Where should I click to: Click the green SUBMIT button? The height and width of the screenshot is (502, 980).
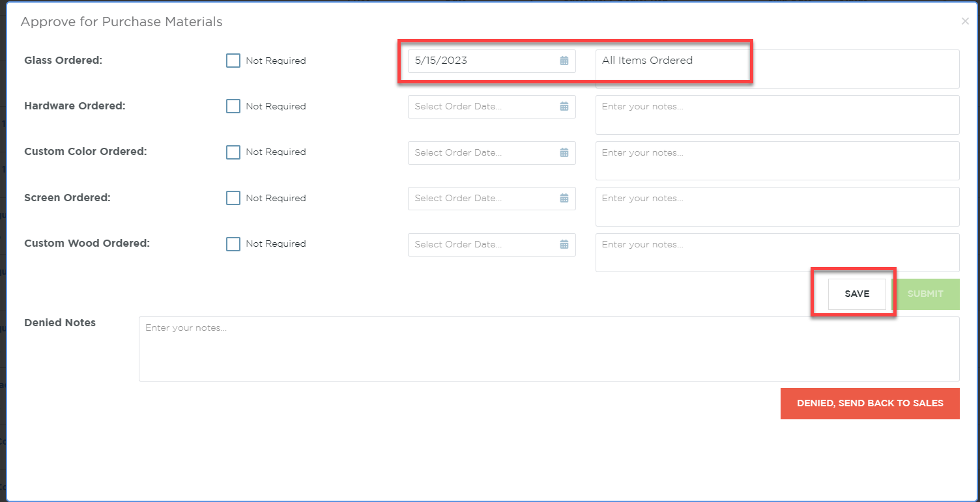[x=925, y=294]
